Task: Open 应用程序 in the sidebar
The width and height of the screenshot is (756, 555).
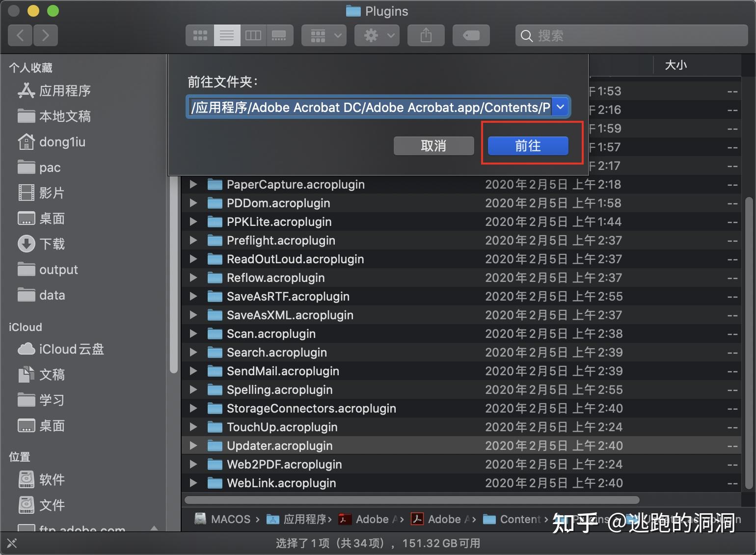Action: pyautogui.click(x=54, y=91)
